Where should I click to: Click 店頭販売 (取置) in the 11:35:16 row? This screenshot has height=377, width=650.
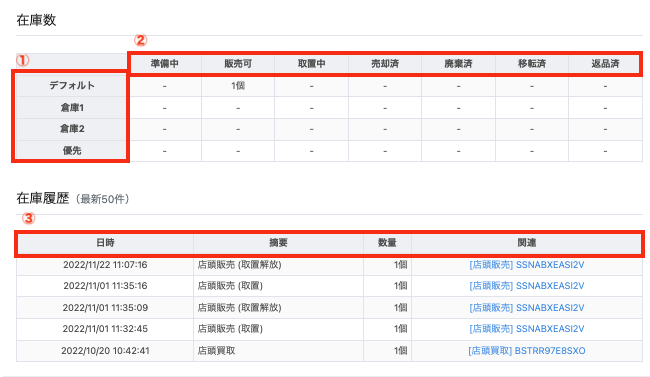pos(230,286)
